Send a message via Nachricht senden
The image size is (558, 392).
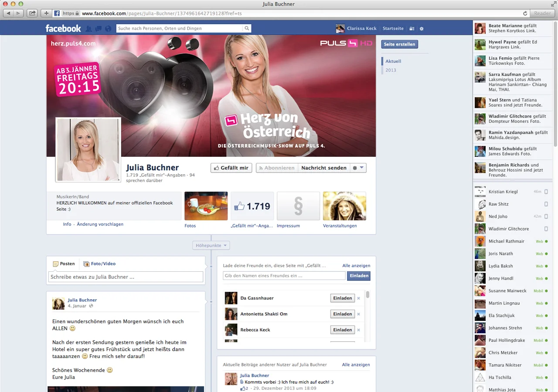click(x=324, y=168)
